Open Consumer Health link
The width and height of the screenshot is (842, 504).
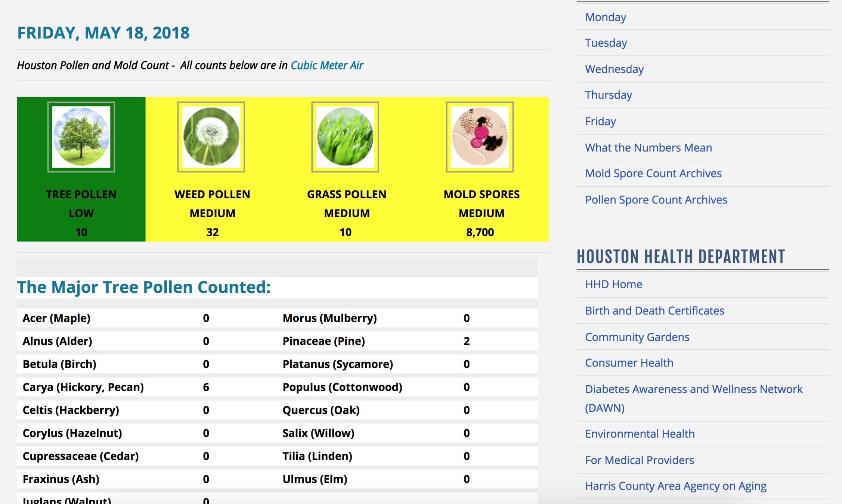click(629, 363)
